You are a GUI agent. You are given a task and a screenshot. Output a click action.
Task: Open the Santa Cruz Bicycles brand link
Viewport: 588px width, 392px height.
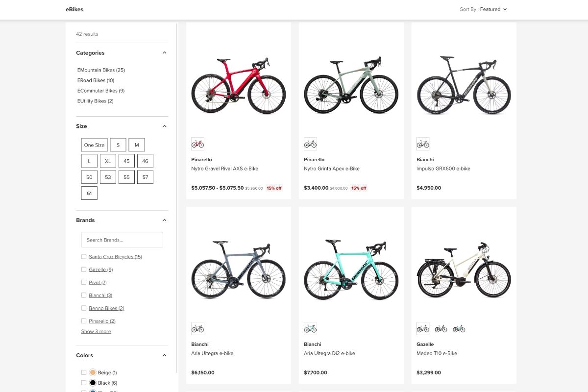click(x=115, y=256)
